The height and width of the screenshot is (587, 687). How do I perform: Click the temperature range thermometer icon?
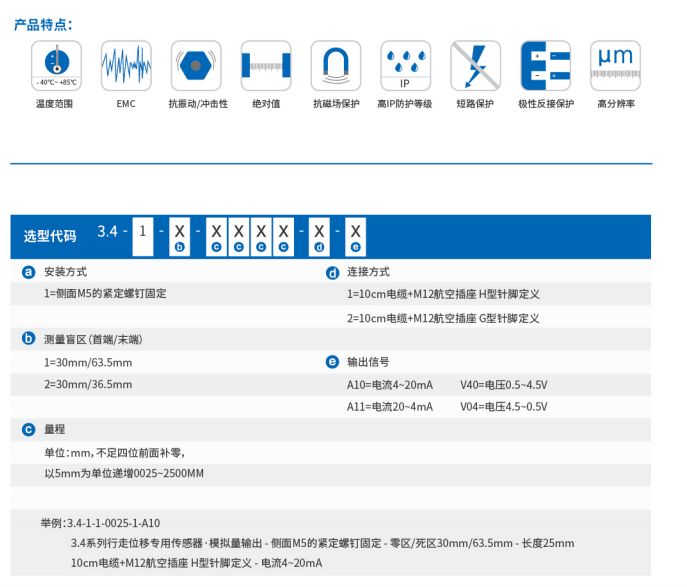click(56, 66)
